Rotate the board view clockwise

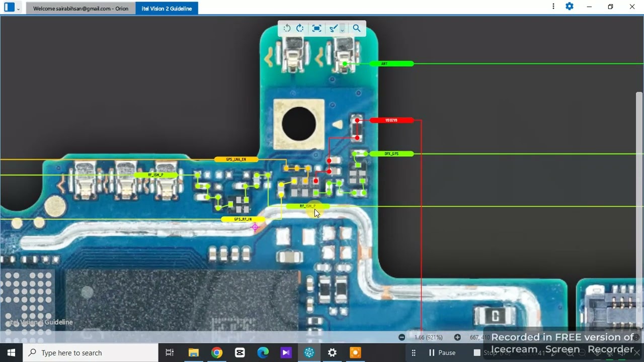(x=300, y=28)
